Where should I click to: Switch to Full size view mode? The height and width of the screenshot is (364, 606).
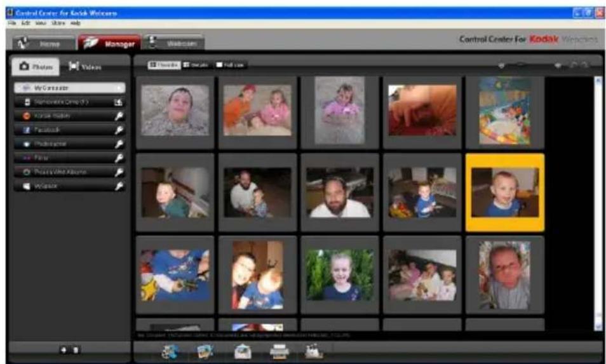coord(231,65)
